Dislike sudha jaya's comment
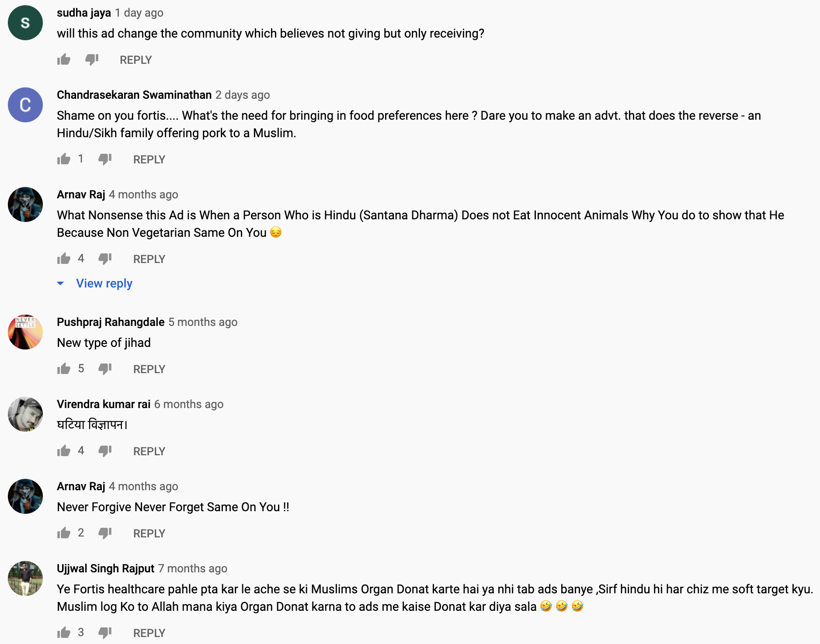 [x=92, y=59]
